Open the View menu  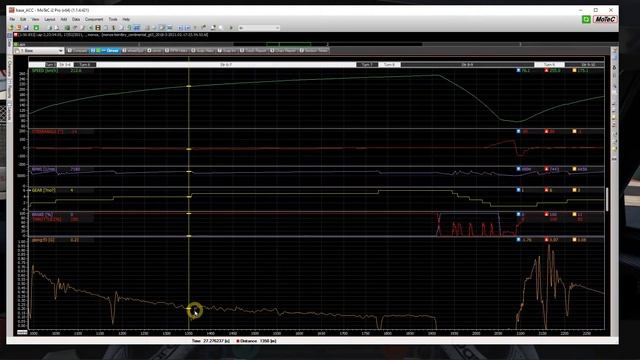pos(36,19)
